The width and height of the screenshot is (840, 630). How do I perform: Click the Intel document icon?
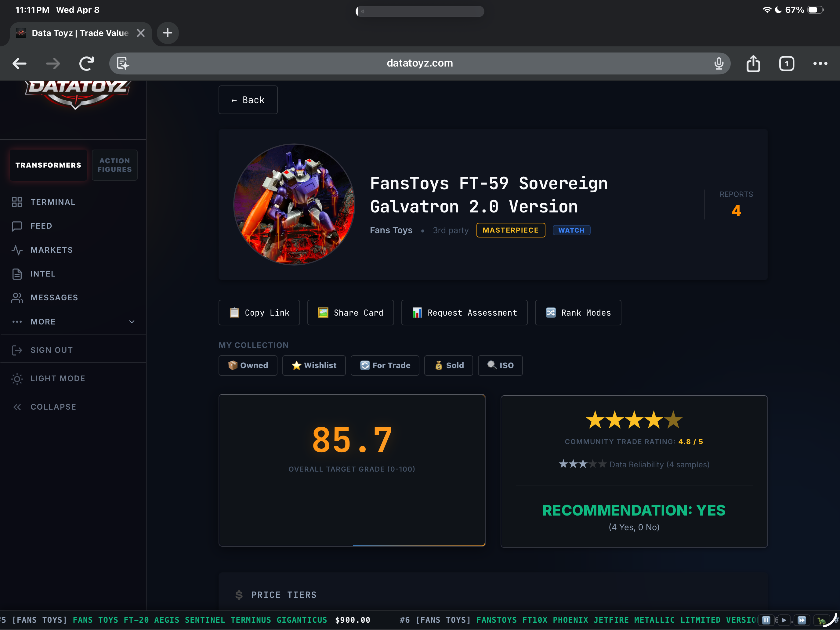click(17, 274)
